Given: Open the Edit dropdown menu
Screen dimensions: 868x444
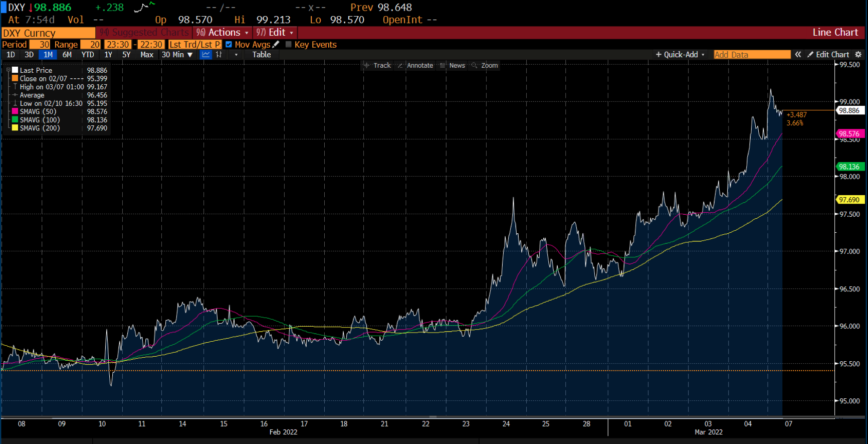Looking at the screenshot, I should coord(275,33).
